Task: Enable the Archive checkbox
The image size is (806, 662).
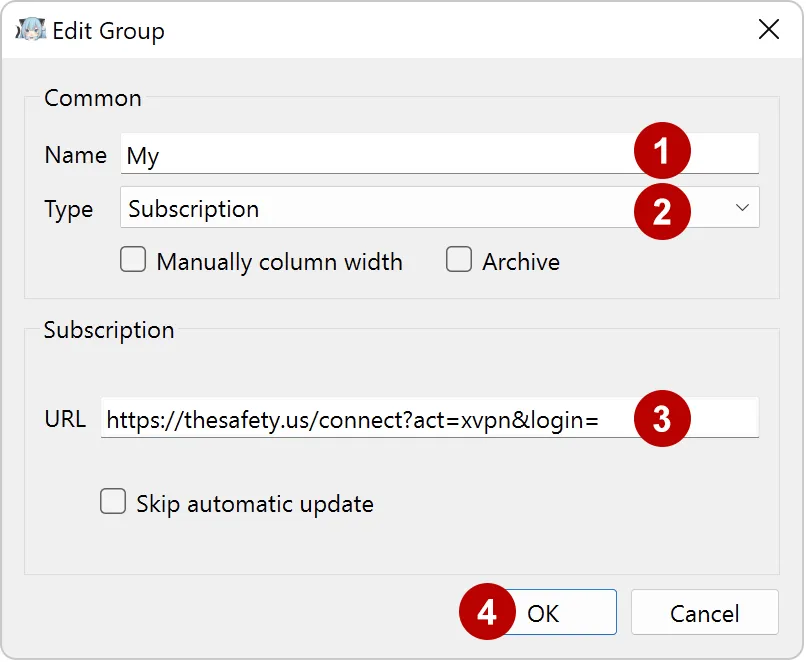Action: click(x=459, y=260)
